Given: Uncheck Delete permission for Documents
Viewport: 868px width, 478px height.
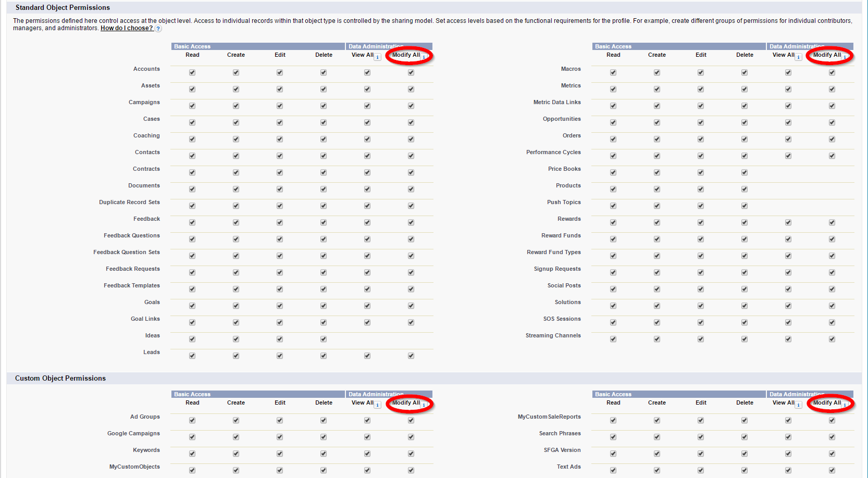Looking at the screenshot, I should click(x=324, y=189).
